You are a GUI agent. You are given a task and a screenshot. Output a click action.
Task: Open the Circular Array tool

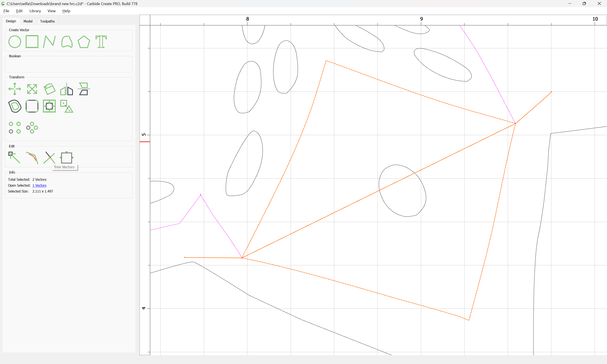(32, 127)
